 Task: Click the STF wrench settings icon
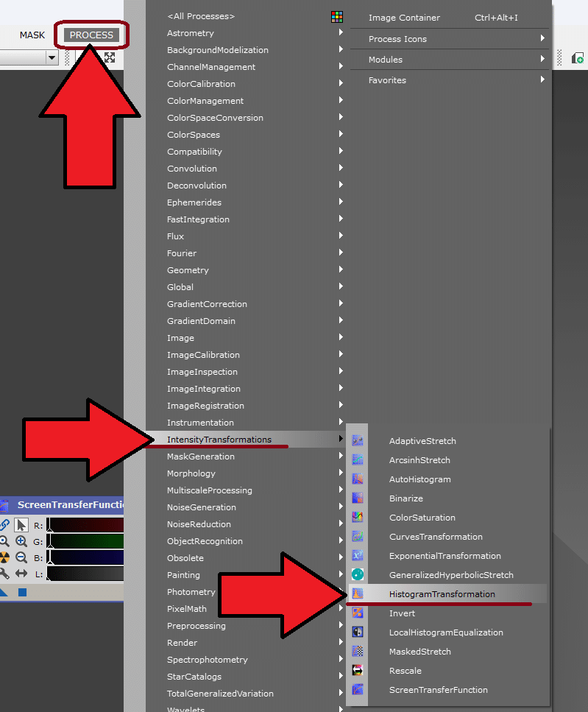pos(4,574)
